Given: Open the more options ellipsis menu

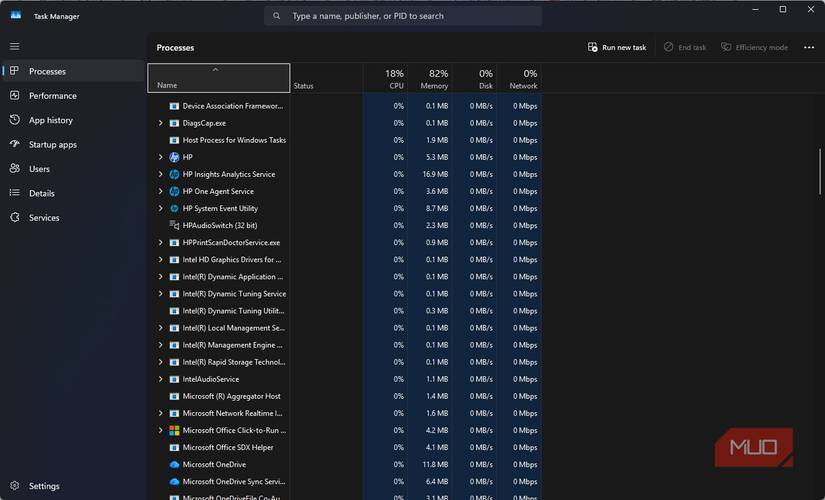Looking at the screenshot, I should pyautogui.click(x=809, y=47).
